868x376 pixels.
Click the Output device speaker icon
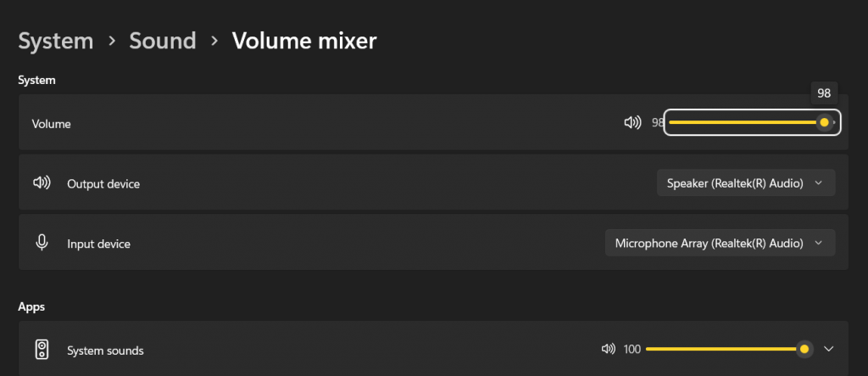coord(42,183)
